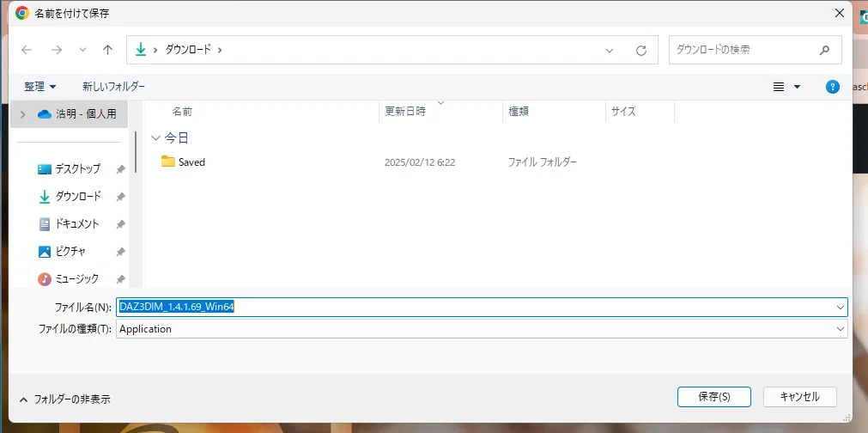Image resolution: width=868 pixels, height=433 pixels.
Task: Open the view options dropdown arrow
Action: (797, 87)
